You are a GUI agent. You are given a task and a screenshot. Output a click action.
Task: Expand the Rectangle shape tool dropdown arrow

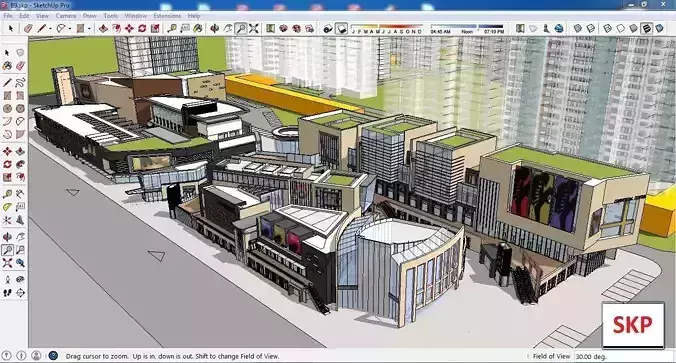[x=89, y=29]
